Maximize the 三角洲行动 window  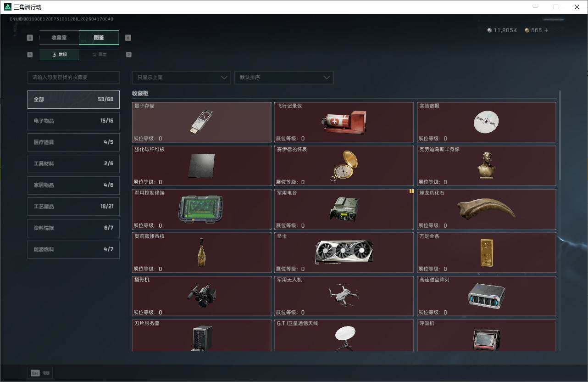tap(556, 7)
